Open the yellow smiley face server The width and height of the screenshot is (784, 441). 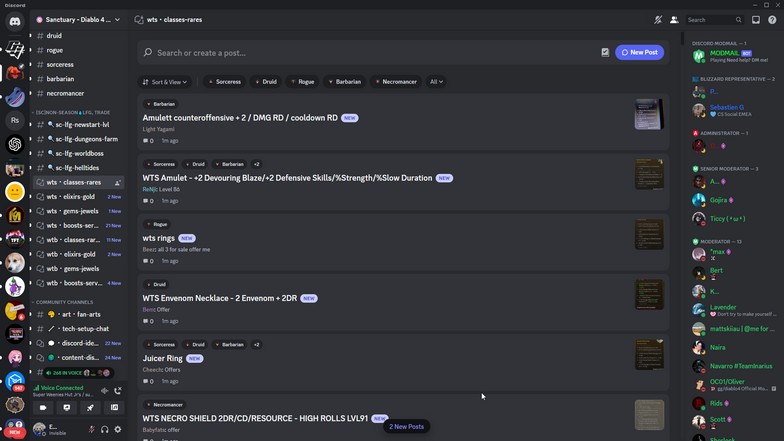pyautogui.click(x=15, y=192)
